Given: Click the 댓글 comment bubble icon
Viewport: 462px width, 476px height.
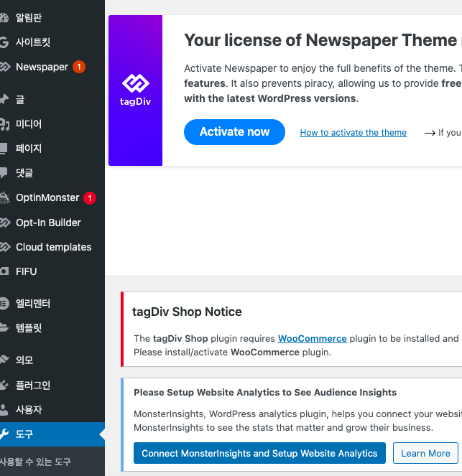Looking at the screenshot, I should [4, 173].
